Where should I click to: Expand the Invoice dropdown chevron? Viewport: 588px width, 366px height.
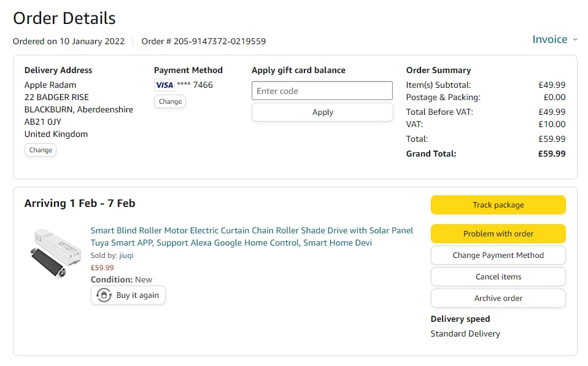tap(575, 39)
